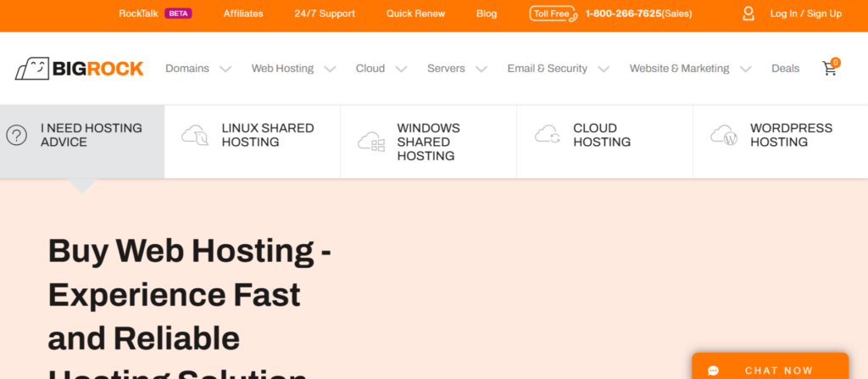Expand the Cloud menu chevron

(401, 69)
